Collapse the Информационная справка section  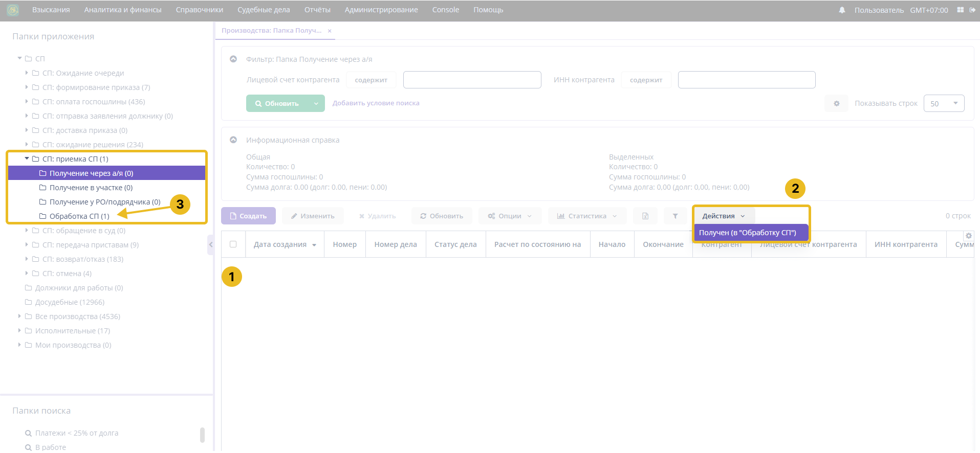click(233, 140)
